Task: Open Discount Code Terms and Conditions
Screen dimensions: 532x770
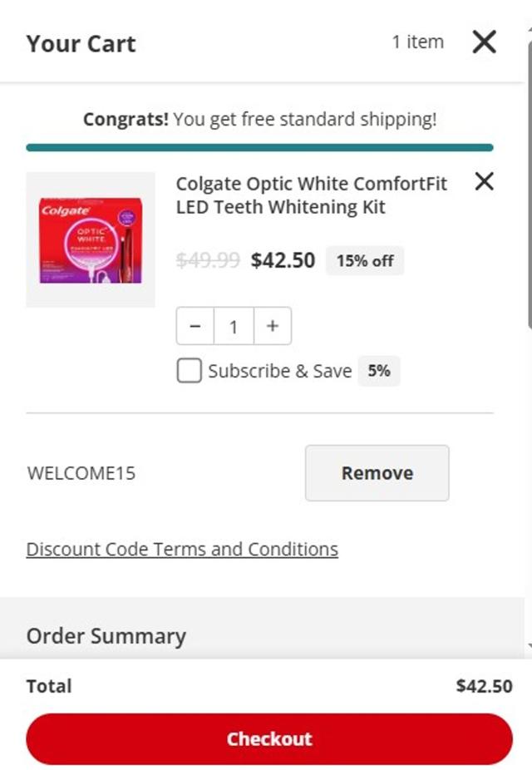Action: [x=182, y=550]
